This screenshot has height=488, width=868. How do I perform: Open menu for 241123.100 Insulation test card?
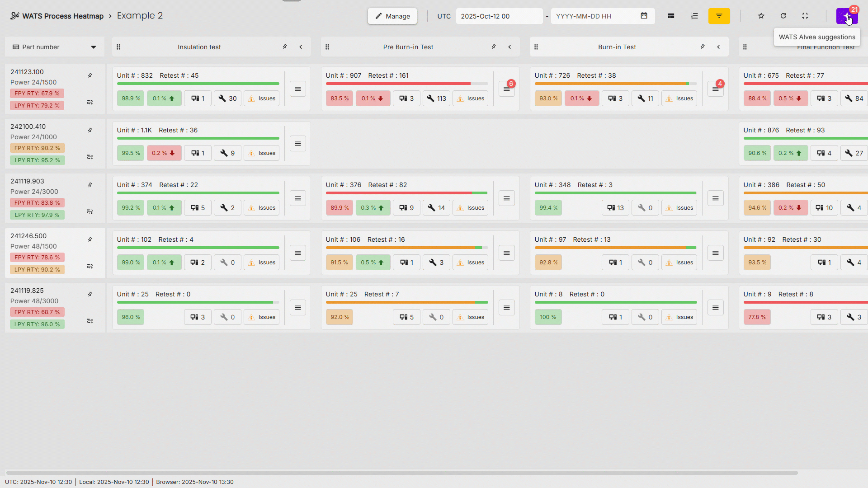(298, 89)
